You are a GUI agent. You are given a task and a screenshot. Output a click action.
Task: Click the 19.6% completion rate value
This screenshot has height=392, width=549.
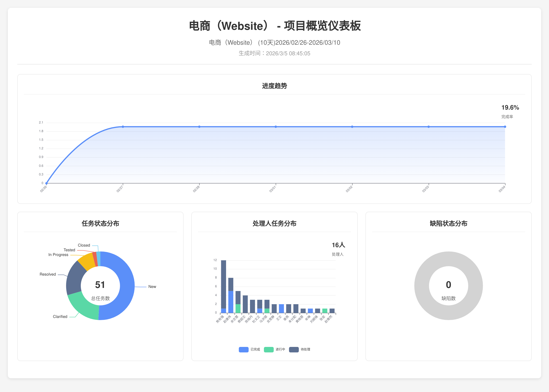[x=510, y=107]
